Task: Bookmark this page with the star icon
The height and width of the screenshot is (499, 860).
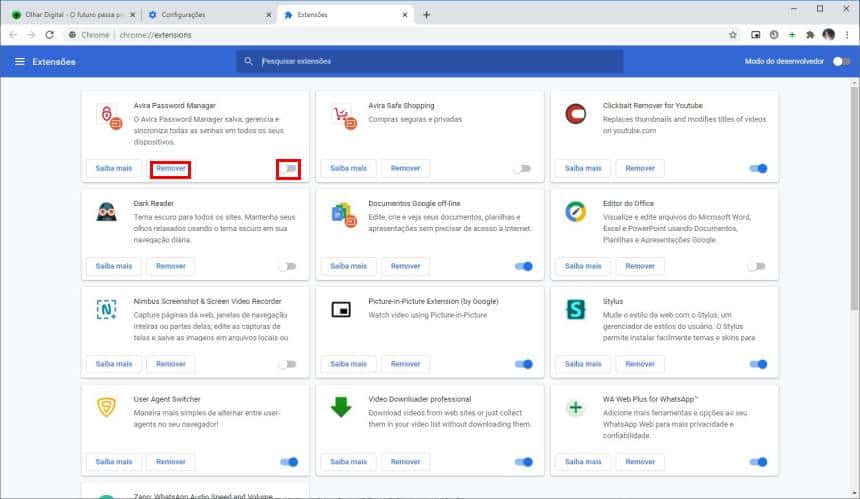Action: coord(733,35)
